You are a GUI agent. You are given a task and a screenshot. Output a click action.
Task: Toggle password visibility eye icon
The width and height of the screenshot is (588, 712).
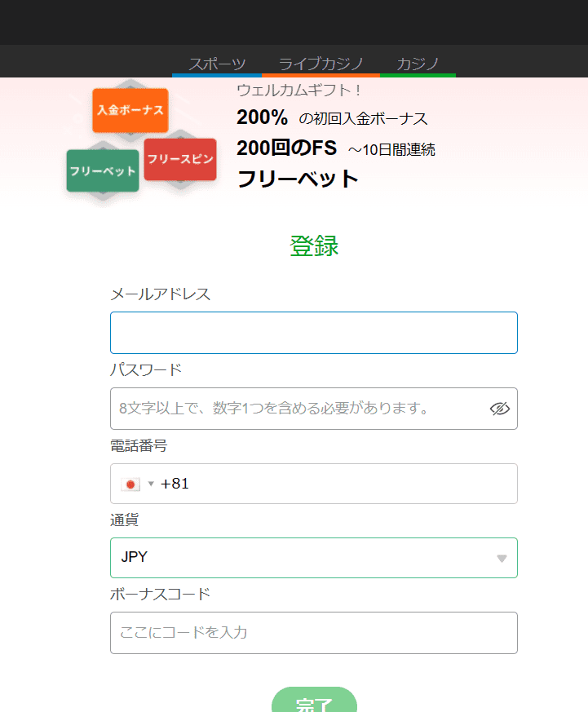[x=499, y=409]
